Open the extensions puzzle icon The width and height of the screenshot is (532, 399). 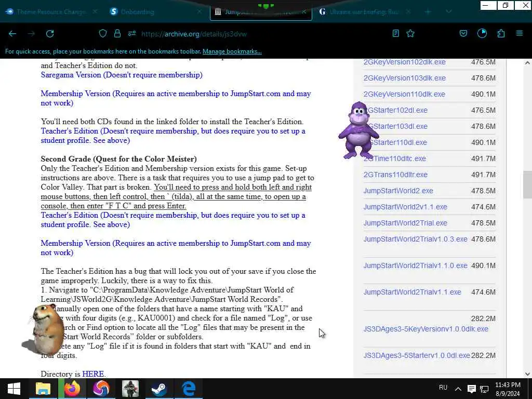pos(501,34)
